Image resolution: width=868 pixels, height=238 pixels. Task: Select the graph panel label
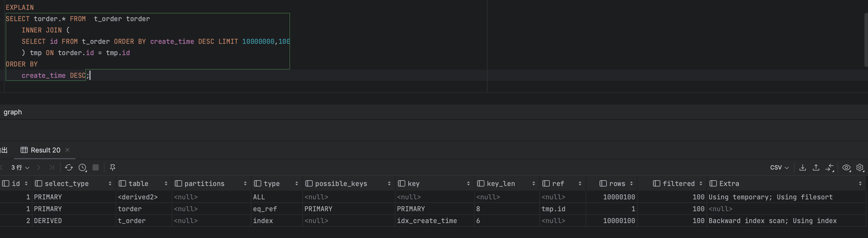[13, 112]
